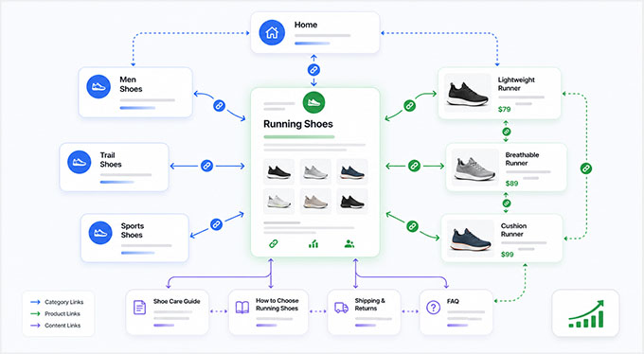Open the Trail Shoes category card

(115, 167)
